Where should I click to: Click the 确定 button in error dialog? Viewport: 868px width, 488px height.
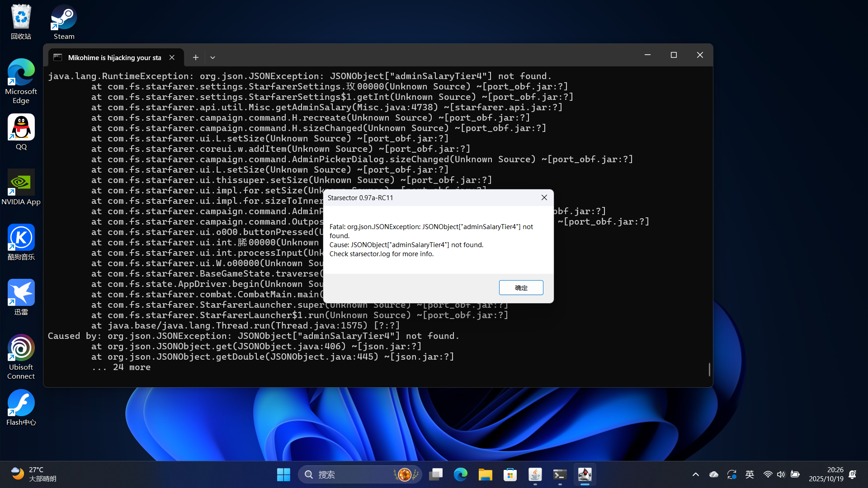pyautogui.click(x=521, y=288)
